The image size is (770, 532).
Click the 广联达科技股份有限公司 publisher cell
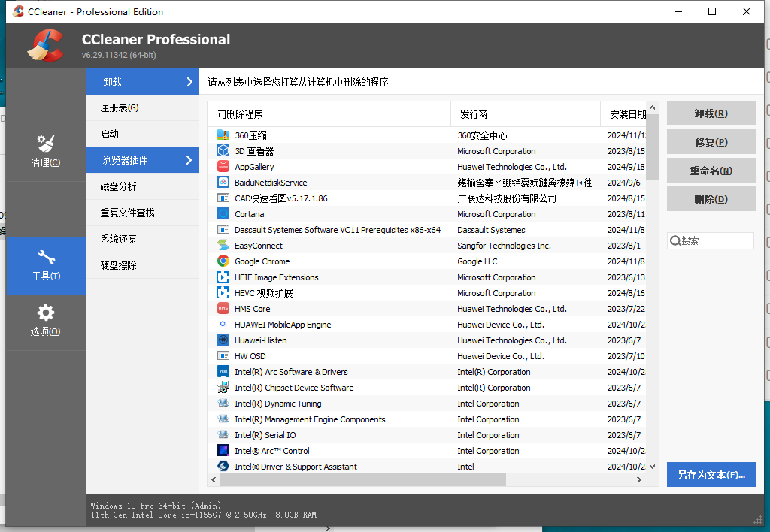click(507, 198)
